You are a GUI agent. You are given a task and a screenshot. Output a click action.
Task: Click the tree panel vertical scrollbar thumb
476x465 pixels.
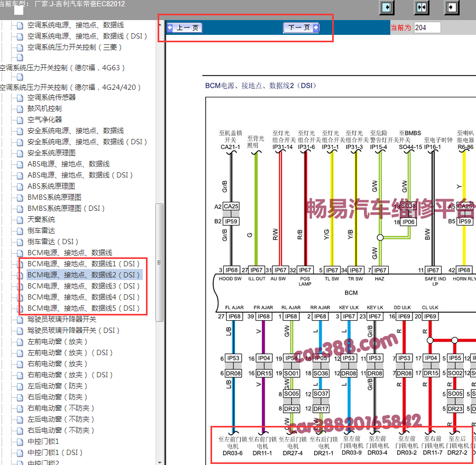coord(159,263)
